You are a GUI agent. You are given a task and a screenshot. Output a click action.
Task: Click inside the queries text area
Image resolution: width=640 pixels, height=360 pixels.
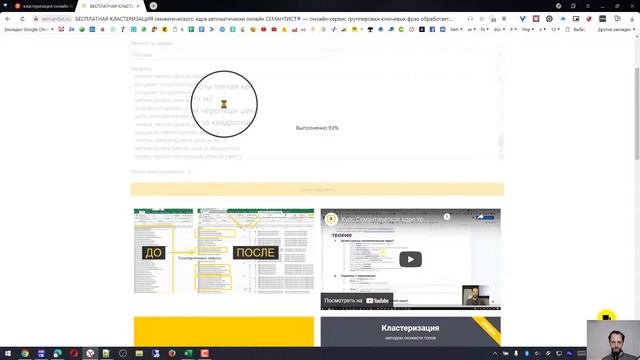coord(317,117)
